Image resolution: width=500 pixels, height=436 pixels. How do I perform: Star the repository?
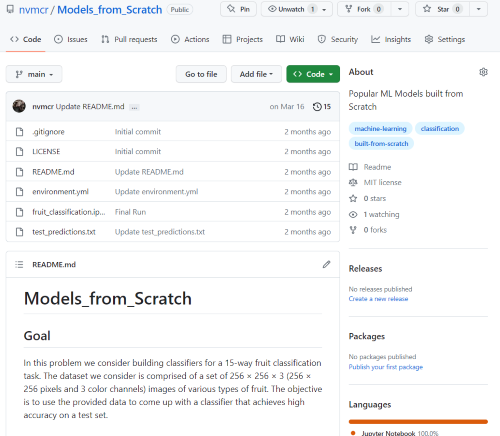[x=442, y=9]
